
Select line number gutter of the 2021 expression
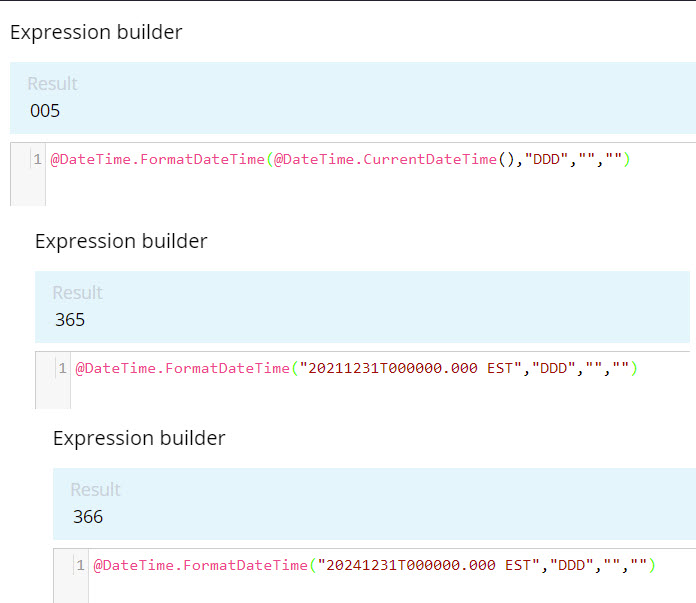(62, 369)
